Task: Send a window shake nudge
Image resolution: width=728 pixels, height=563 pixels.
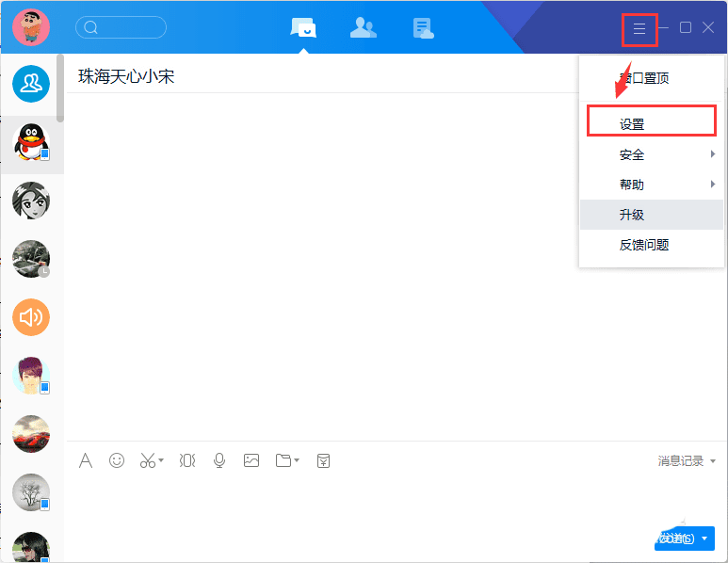Action: pyautogui.click(x=187, y=460)
